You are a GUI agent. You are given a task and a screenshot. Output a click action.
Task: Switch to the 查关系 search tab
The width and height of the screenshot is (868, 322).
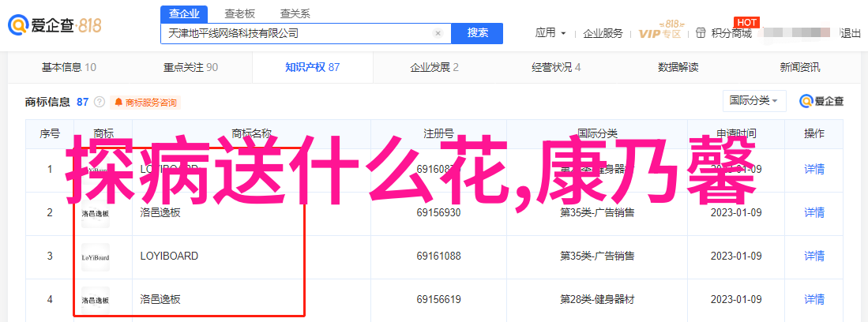pos(295,14)
